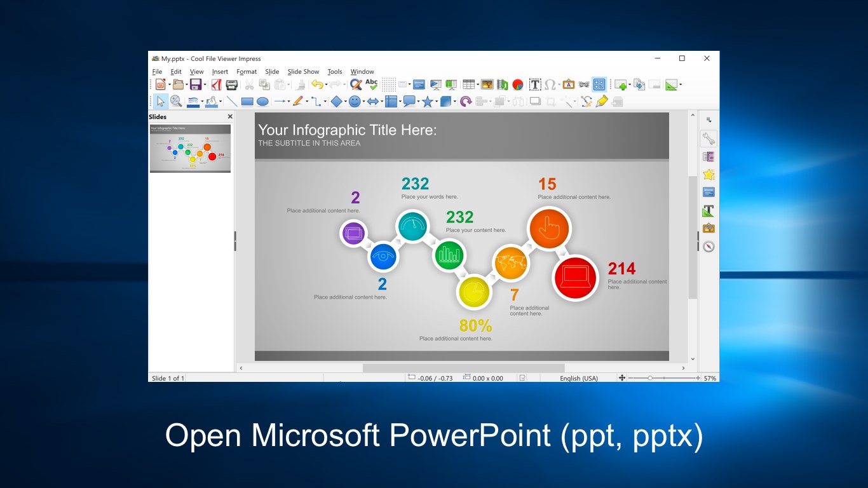The width and height of the screenshot is (868, 488).
Task: Select the Line drawing tool
Action: pos(232,102)
